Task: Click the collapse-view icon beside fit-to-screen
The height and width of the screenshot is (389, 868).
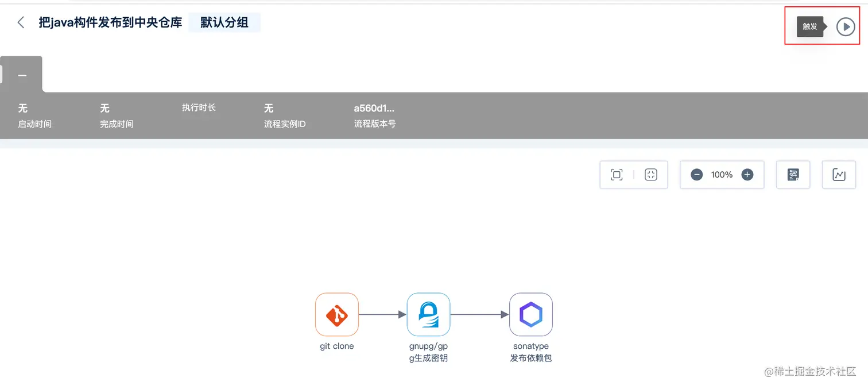Action: pyautogui.click(x=650, y=175)
